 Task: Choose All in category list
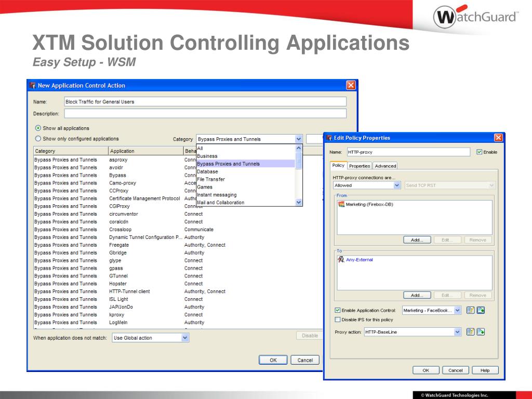(x=246, y=148)
